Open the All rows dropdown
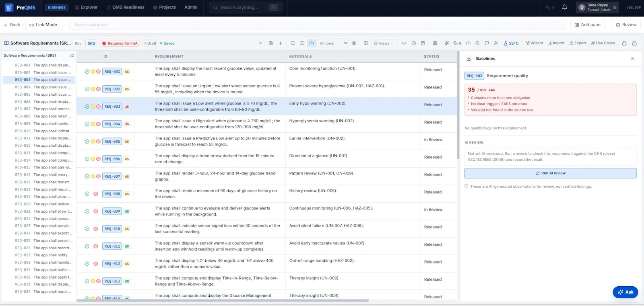The width and height of the screenshot is (644, 306). (333, 43)
